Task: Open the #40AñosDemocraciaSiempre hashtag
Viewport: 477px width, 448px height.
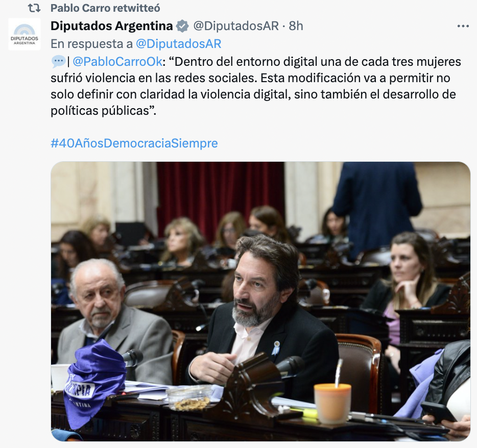Action: (134, 143)
